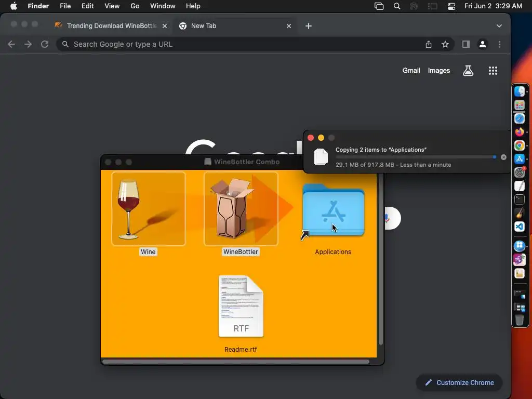Open the Edit menu
The image size is (532, 399).
click(87, 6)
